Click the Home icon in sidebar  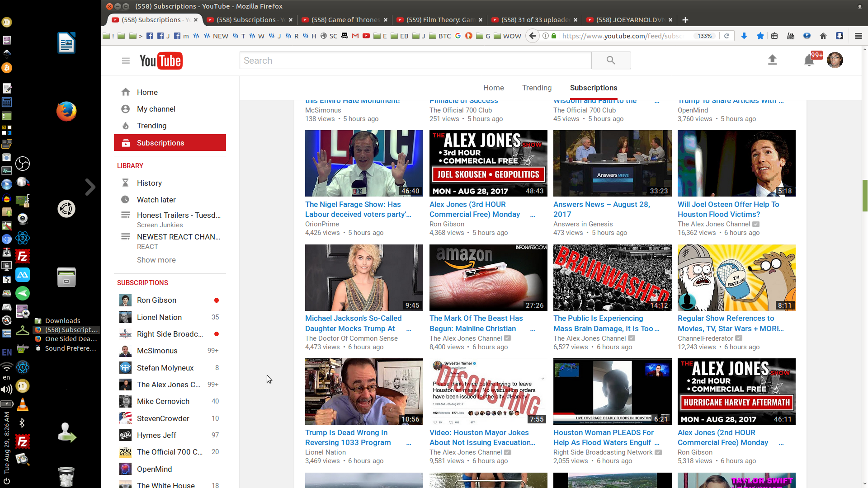(126, 92)
